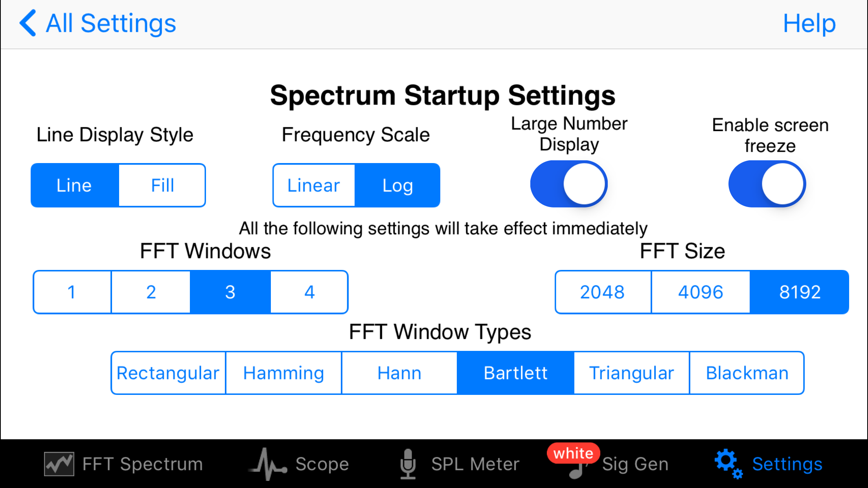Select FFT Size 4096

pos(701,292)
